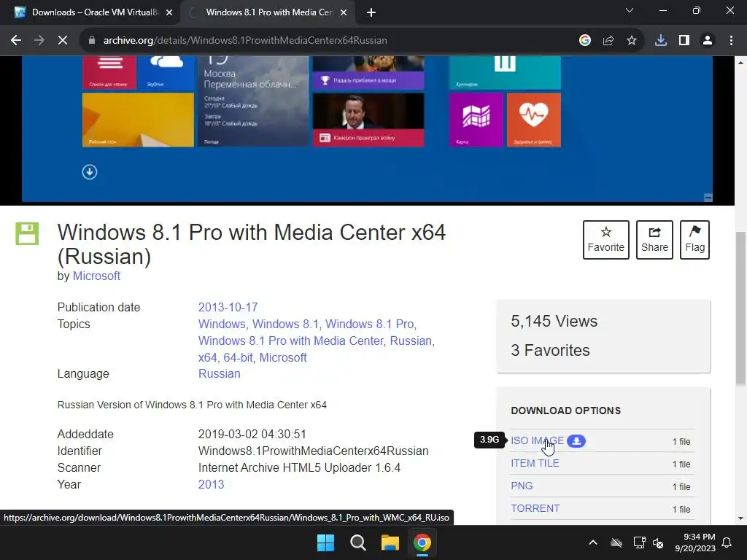Add item to favorites with Favorite button
This screenshot has width=747, height=560.
[x=606, y=239]
